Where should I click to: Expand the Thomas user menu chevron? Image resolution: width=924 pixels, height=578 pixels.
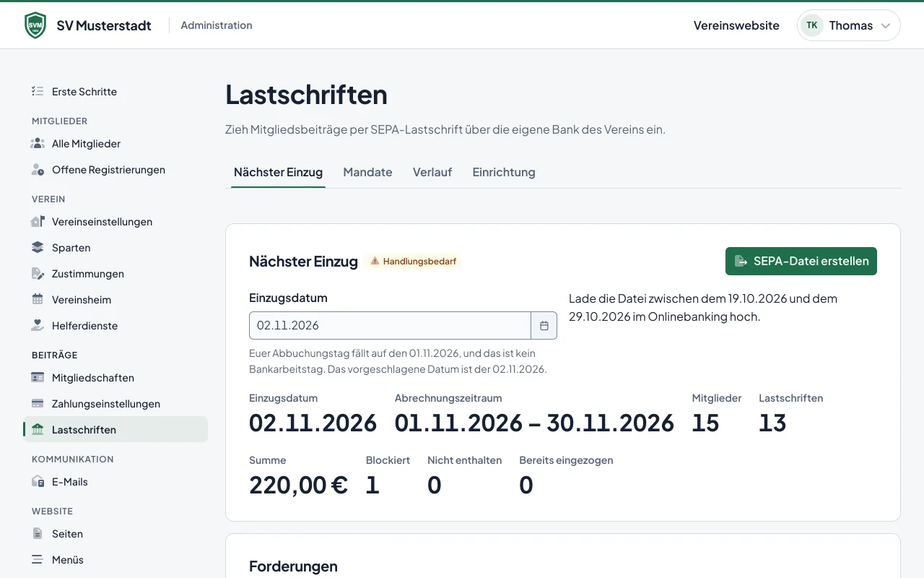(x=886, y=25)
